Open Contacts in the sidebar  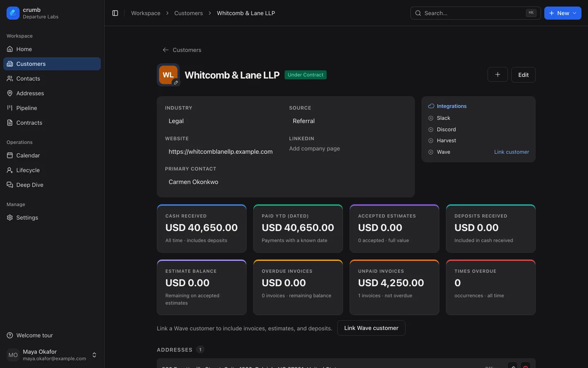(x=52, y=79)
